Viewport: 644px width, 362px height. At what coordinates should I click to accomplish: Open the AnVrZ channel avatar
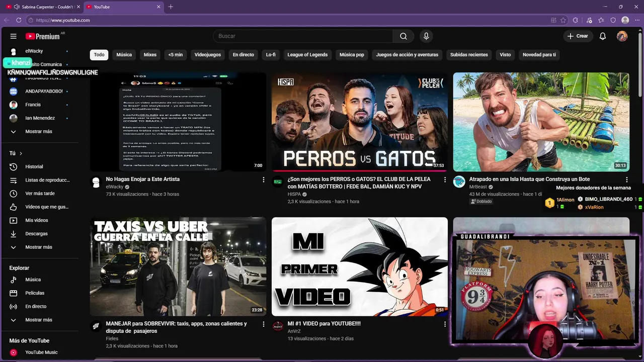(x=278, y=326)
